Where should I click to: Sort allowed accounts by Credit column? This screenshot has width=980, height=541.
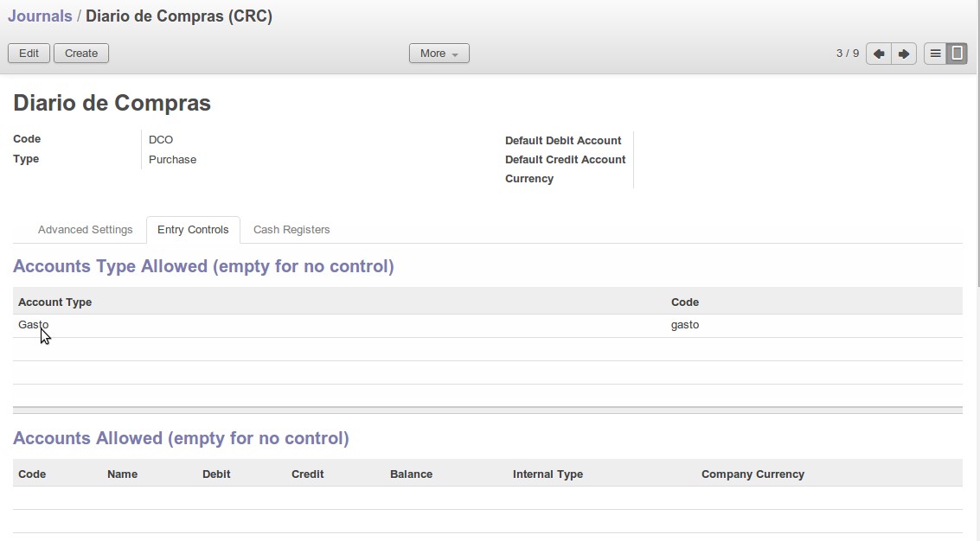coord(307,474)
